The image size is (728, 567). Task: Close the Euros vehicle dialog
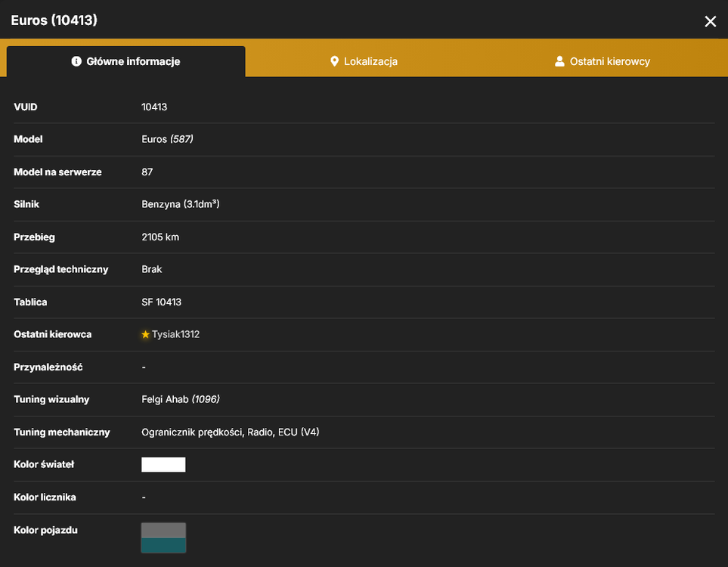click(710, 21)
